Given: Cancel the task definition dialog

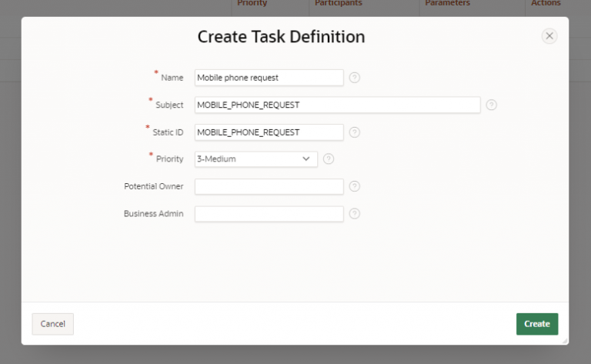Looking at the screenshot, I should pyautogui.click(x=53, y=324).
